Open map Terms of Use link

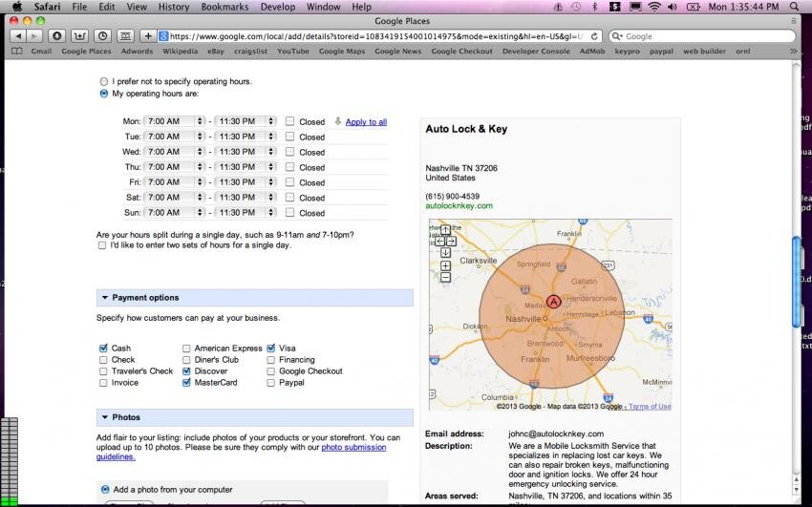[650, 407]
